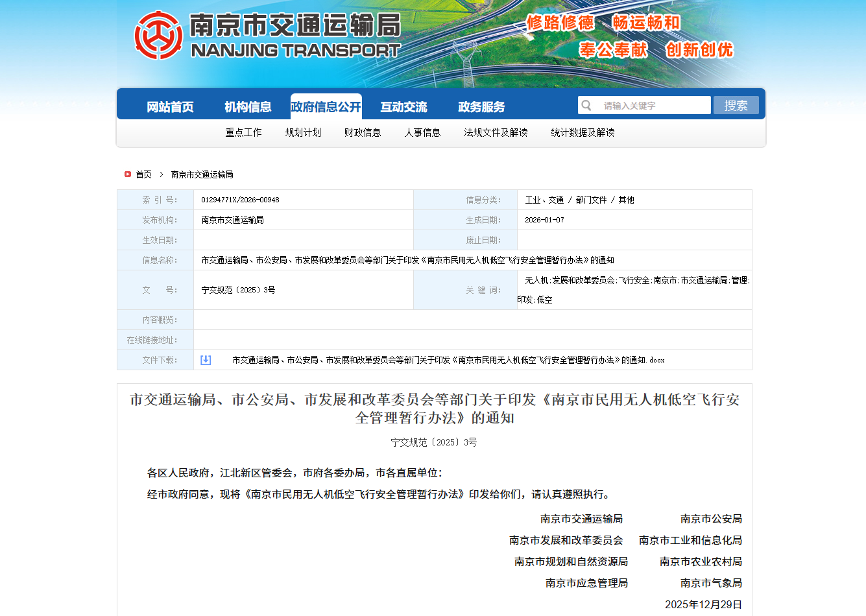Viewport: 866px width, 616px height.
Task: Open 规划计划 submenu item
Action: coord(303,132)
